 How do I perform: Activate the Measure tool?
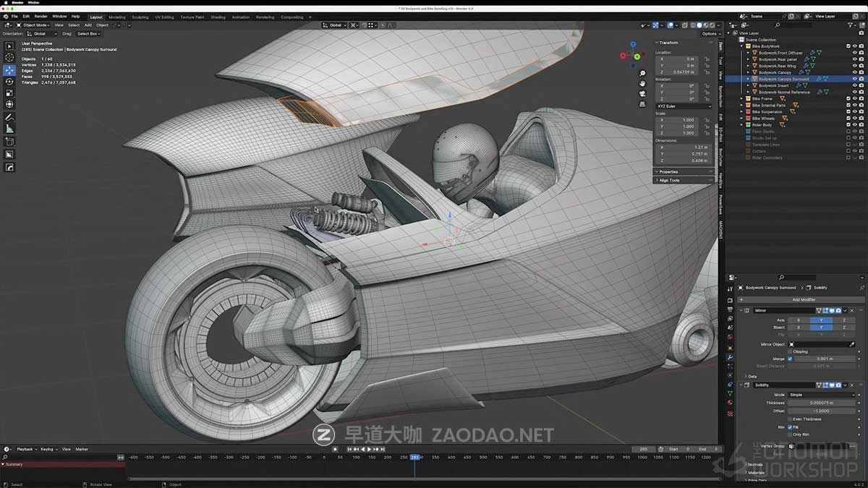tap(9, 129)
